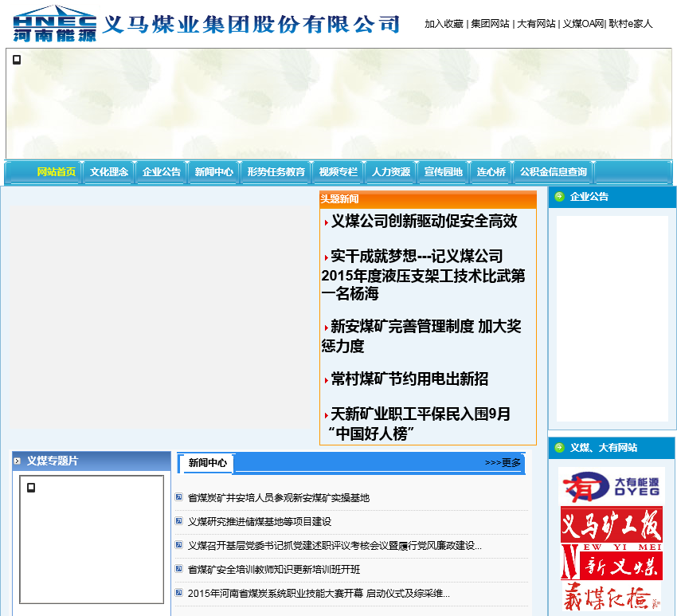The height and width of the screenshot is (616, 677).
Task: Open the 耿村e家人 top link
Action: pyautogui.click(x=630, y=24)
